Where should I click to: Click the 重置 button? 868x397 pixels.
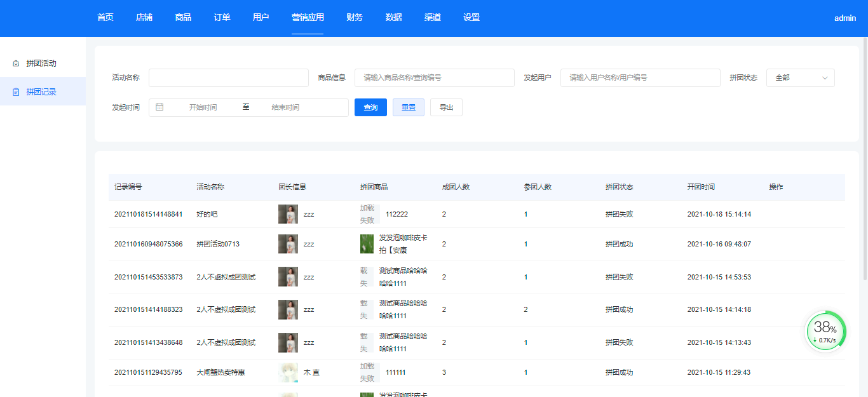pos(408,107)
